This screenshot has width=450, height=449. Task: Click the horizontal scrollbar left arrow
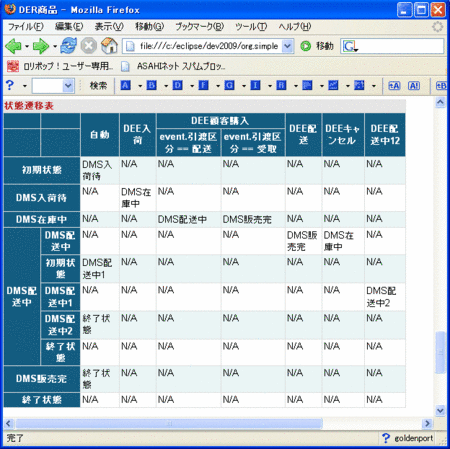click(9, 423)
